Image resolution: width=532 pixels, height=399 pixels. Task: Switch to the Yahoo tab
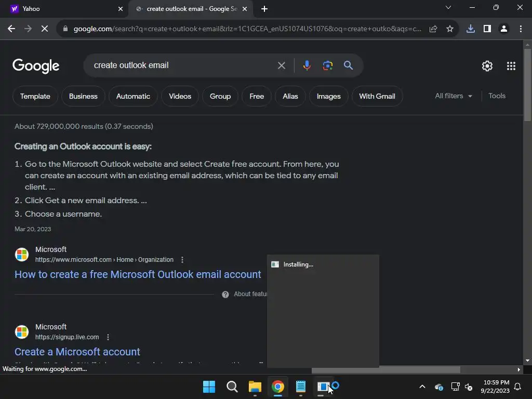64,9
